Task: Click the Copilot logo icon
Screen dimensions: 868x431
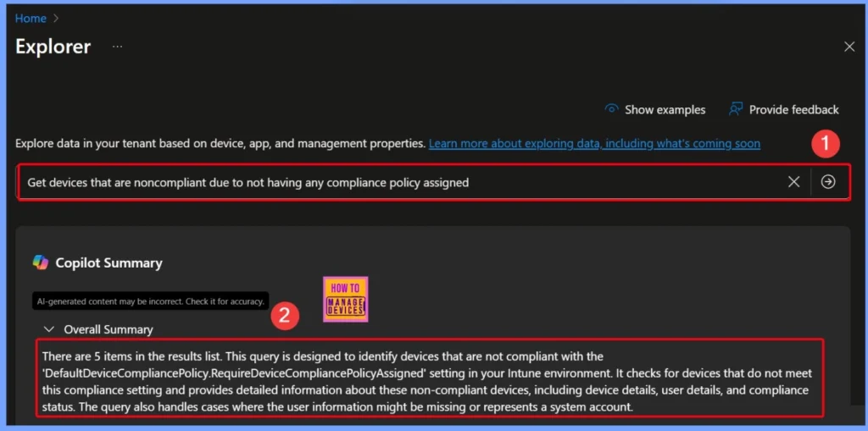Action: 41,262
